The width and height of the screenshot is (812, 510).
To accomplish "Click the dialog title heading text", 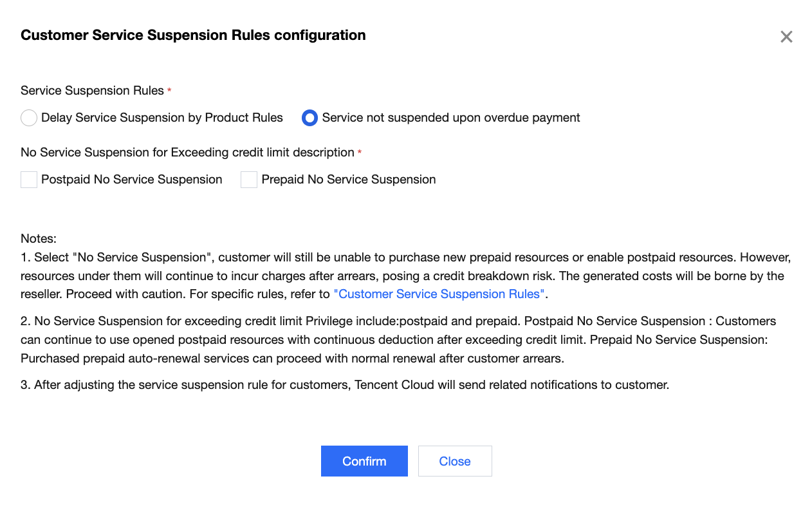I will (193, 35).
